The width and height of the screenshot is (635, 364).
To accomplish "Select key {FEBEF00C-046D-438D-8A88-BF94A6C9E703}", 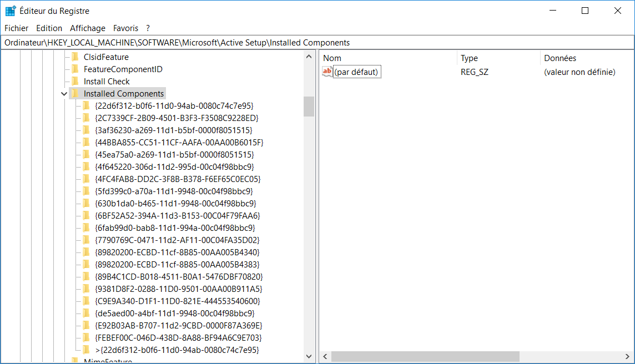I will coord(178,337).
